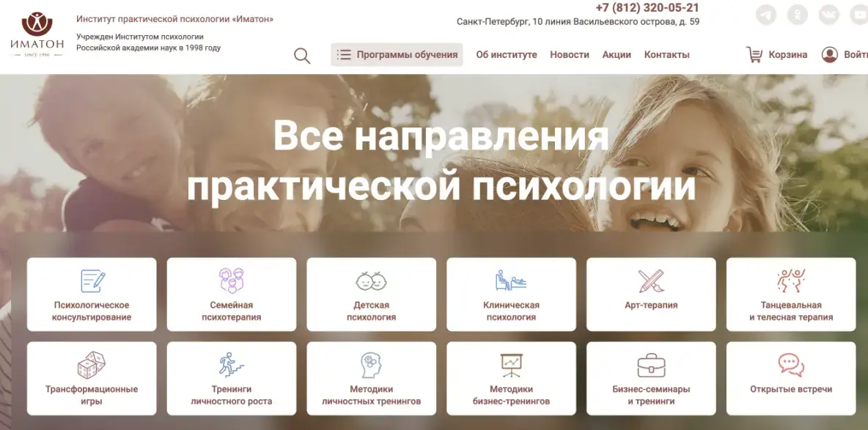Open the Акции page
Screen dimensions: 868x430
tap(617, 54)
